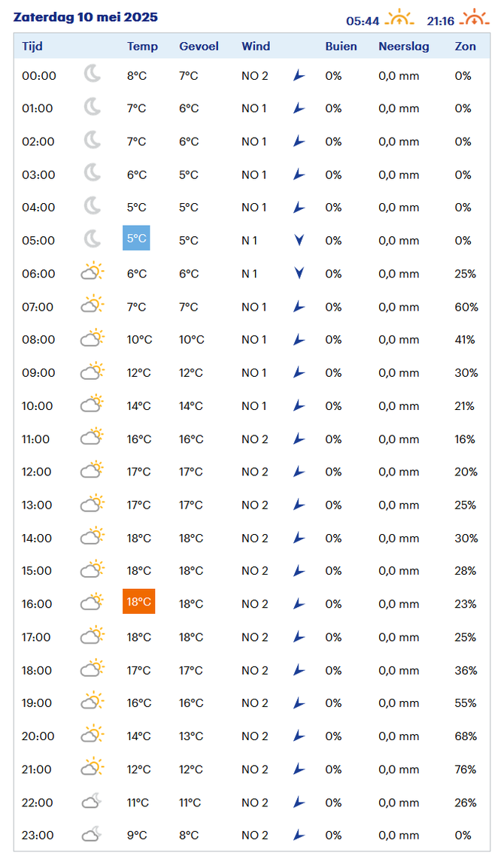Image resolution: width=504 pixels, height=865 pixels.
Task: Click the orange-highlighted 18°C maximum temperature
Action: [x=138, y=601]
